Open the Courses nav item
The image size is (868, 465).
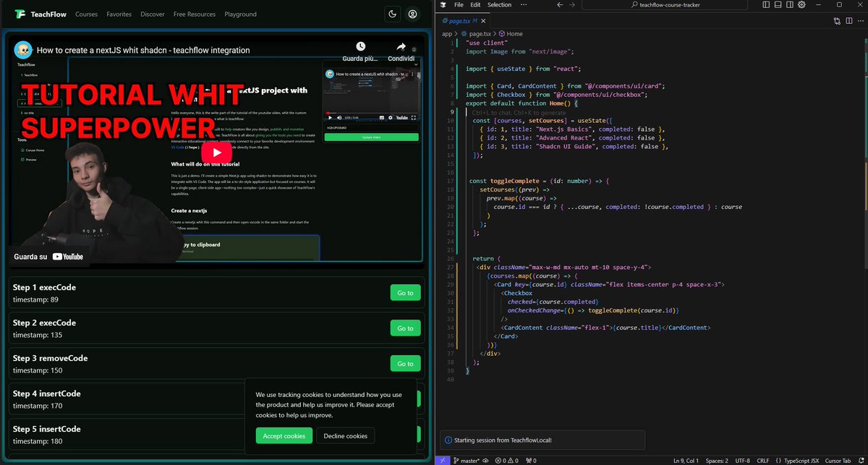[x=86, y=14]
